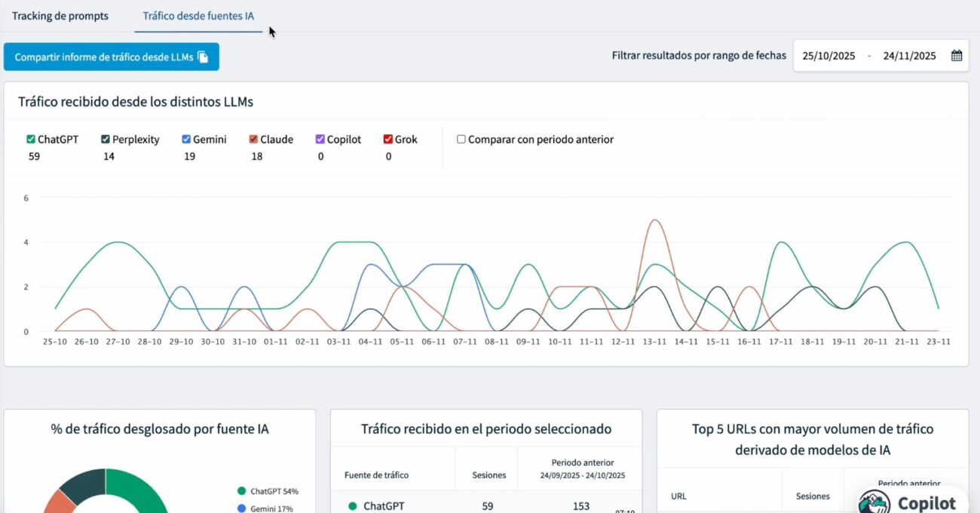Viewport: 980px width, 513px height.
Task: Click the calendar icon in date filter
Action: pos(957,55)
